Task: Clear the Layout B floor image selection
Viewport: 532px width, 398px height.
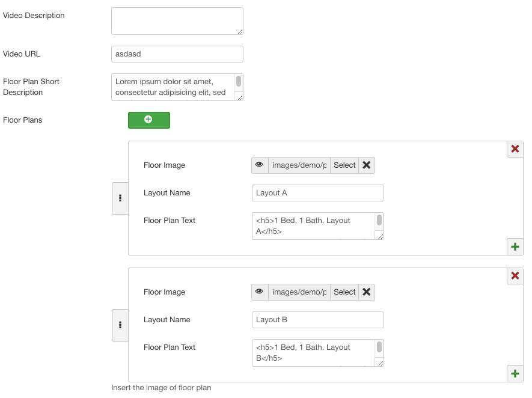Action: click(367, 292)
